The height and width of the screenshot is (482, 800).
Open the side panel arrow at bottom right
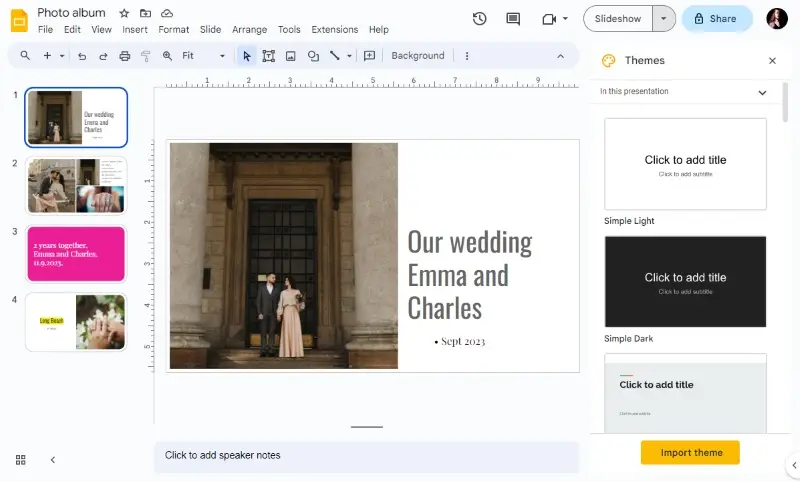pos(794,465)
